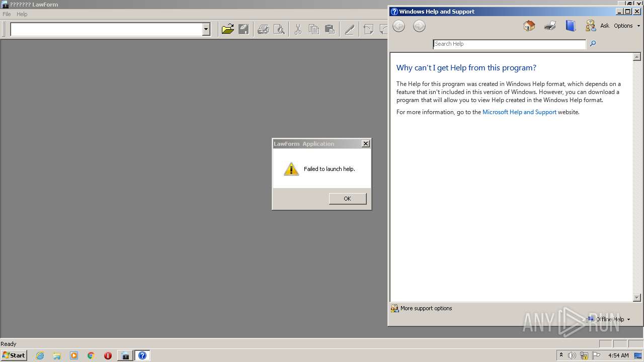This screenshot has width=644, height=362.
Task: Open the Offline Help dropdown
Action: coord(608,319)
